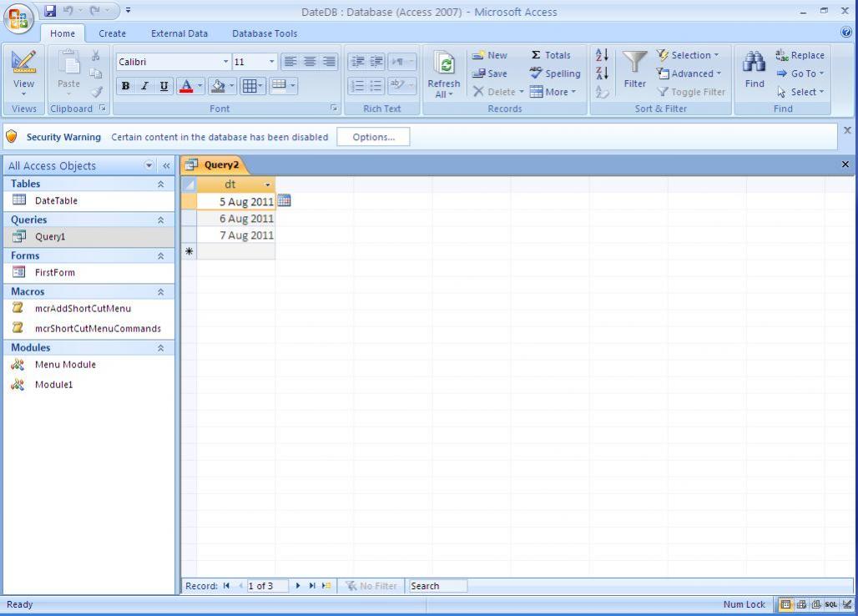858x616 pixels.
Task: Apply the red font color swatch
Action: 186,86
